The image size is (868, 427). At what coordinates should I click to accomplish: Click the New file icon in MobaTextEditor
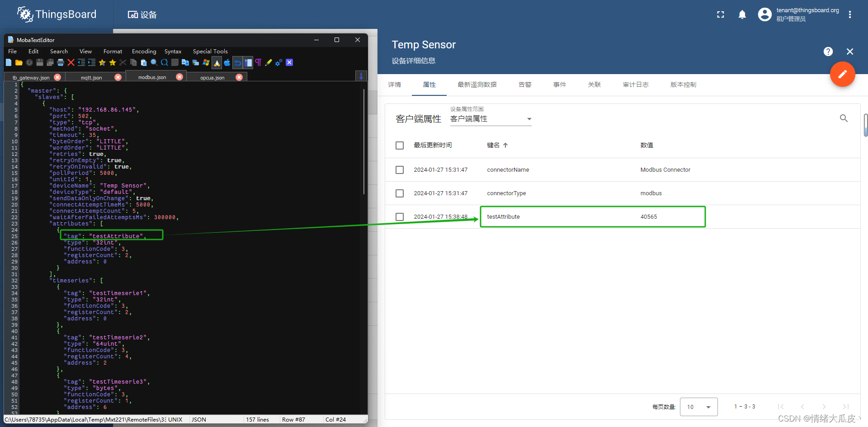coord(9,62)
